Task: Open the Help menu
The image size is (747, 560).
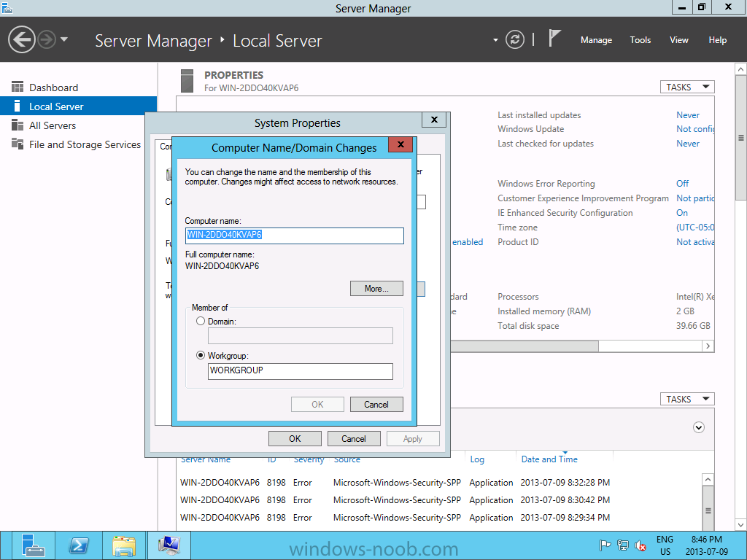Action: click(718, 40)
